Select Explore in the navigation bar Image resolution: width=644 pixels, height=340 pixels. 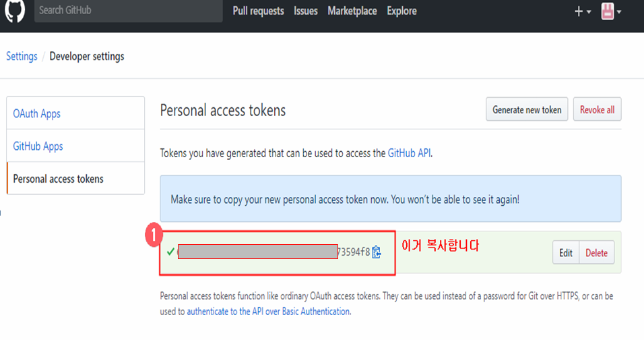point(401,11)
